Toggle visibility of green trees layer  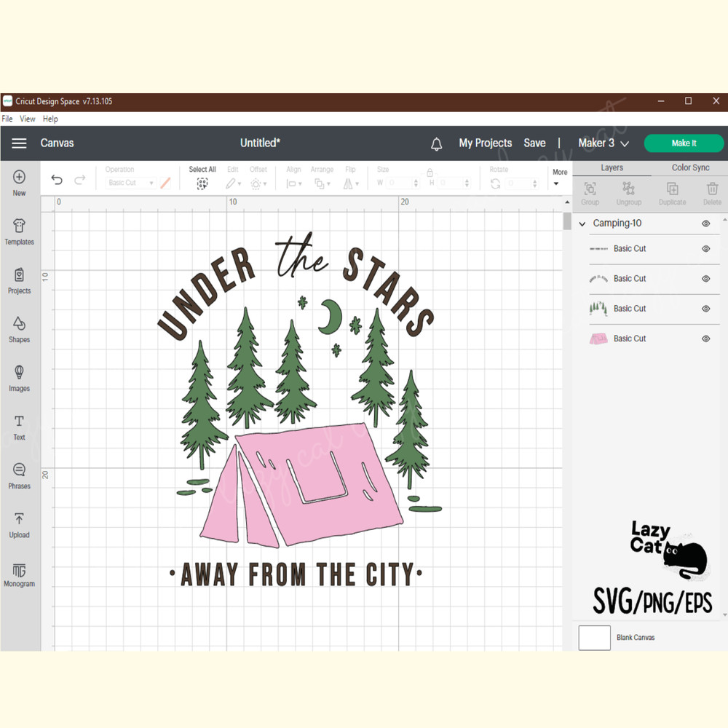[705, 309]
